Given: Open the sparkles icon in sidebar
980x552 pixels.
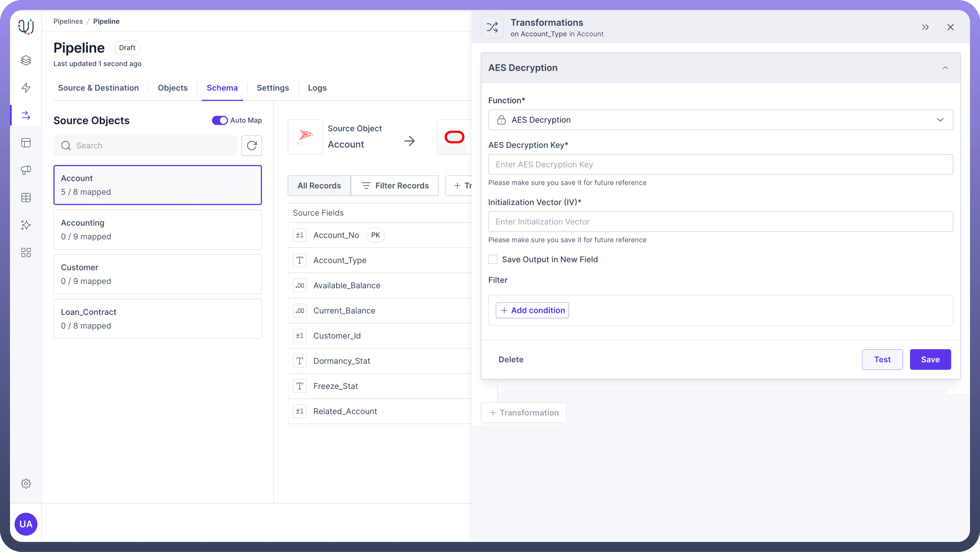Looking at the screenshot, I should pyautogui.click(x=26, y=225).
